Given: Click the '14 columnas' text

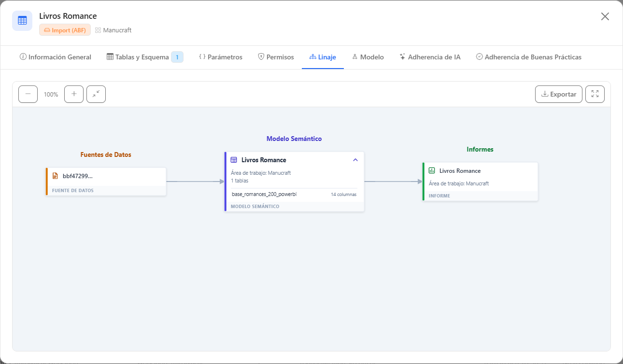Looking at the screenshot, I should 344,195.
